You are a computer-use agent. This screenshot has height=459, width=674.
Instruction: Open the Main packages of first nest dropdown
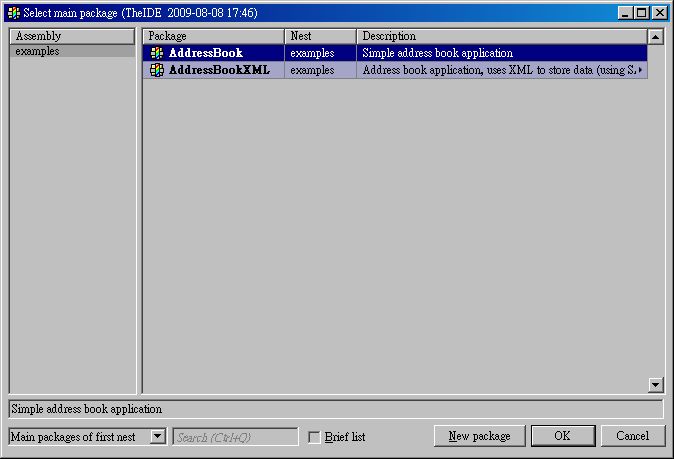(157, 436)
